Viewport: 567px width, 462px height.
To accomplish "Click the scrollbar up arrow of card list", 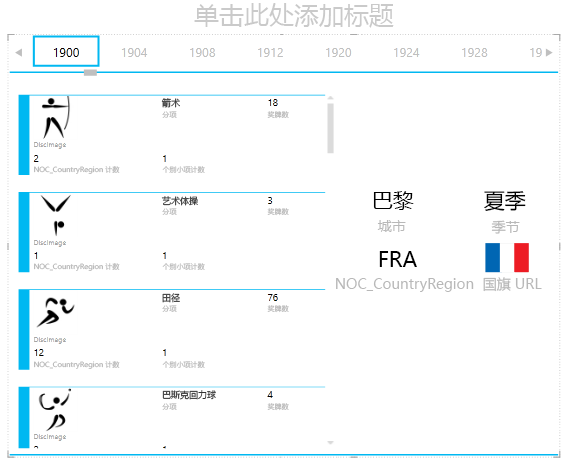I will point(330,98).
